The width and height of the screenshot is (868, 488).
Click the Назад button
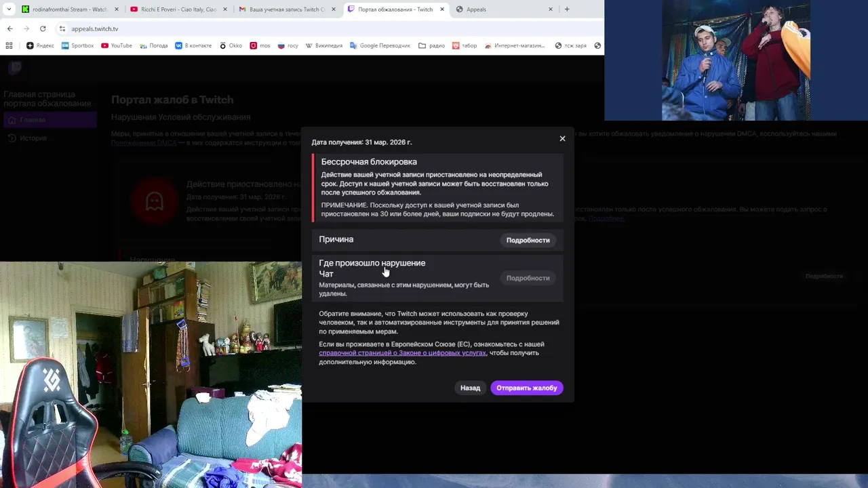pyautogui.click(x=470, y=388)
